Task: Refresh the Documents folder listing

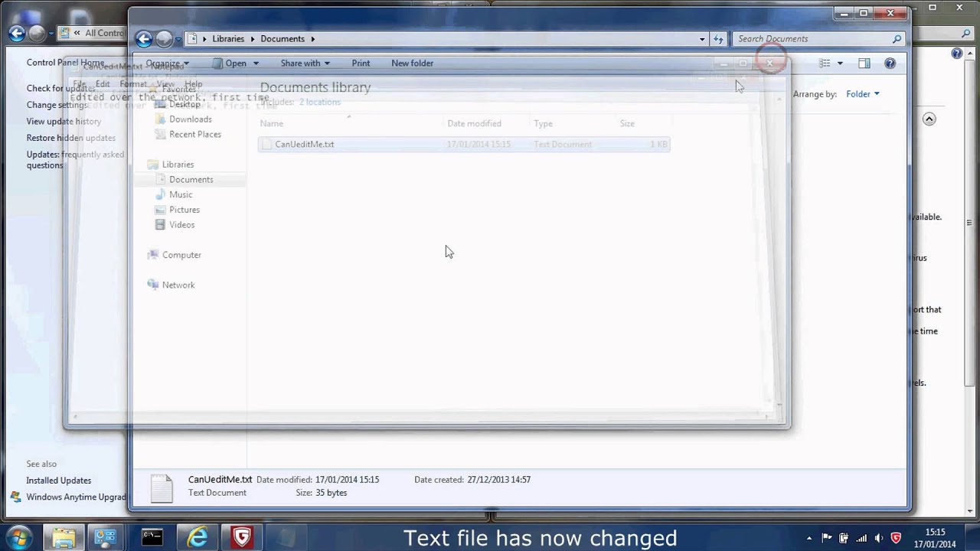Action: tap(718, 39)
